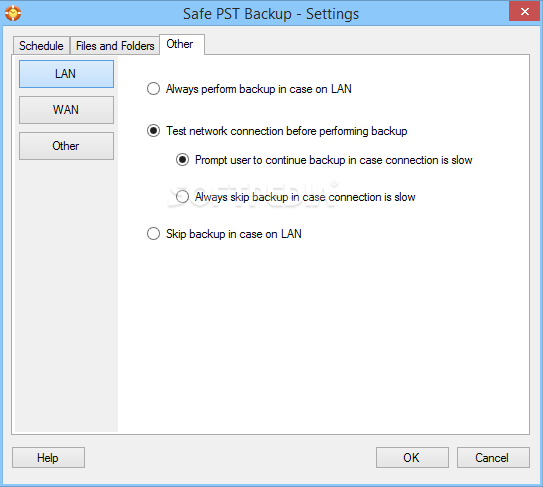Switch to the Schedule tab

pyautogui.click(x=41, y=46)
